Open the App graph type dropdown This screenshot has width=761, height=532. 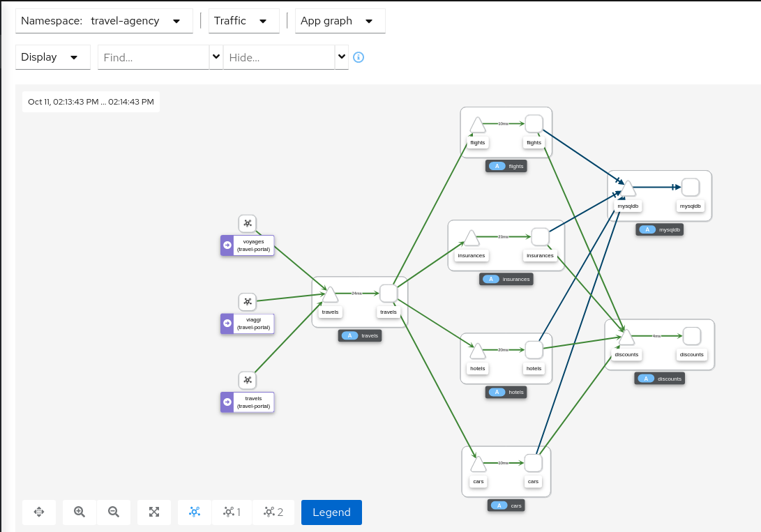coord(340,21)
